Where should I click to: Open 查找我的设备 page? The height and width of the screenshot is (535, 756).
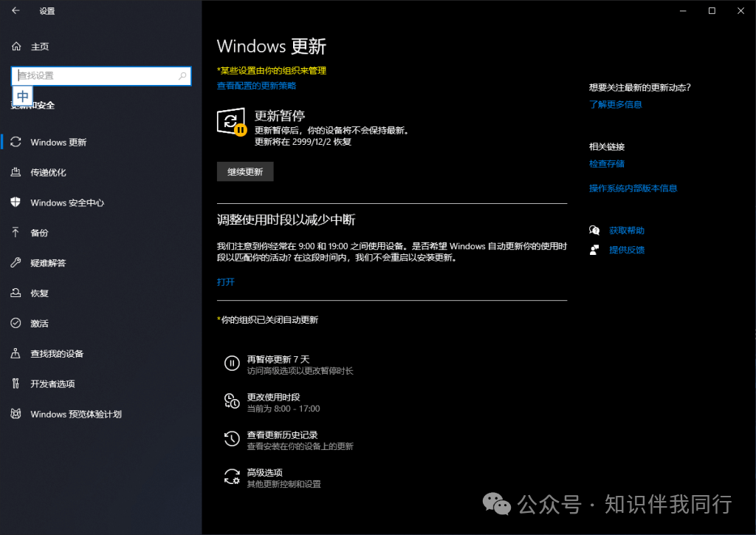coord(57,354)
